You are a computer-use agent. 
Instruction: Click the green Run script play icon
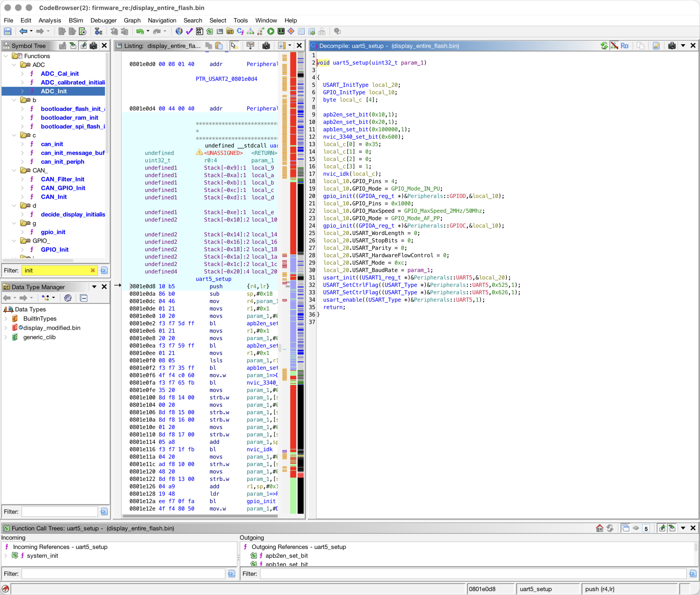pyautogui.click(x=271, y=31)
